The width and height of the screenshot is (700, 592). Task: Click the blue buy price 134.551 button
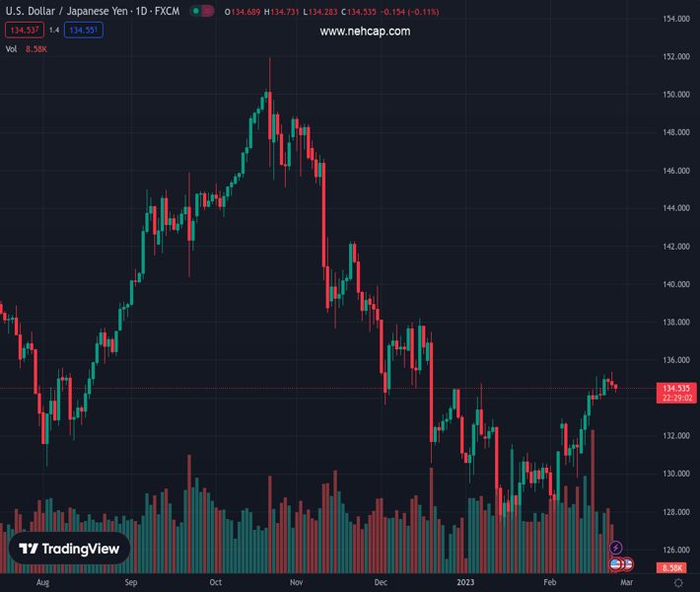coord(83,30)
